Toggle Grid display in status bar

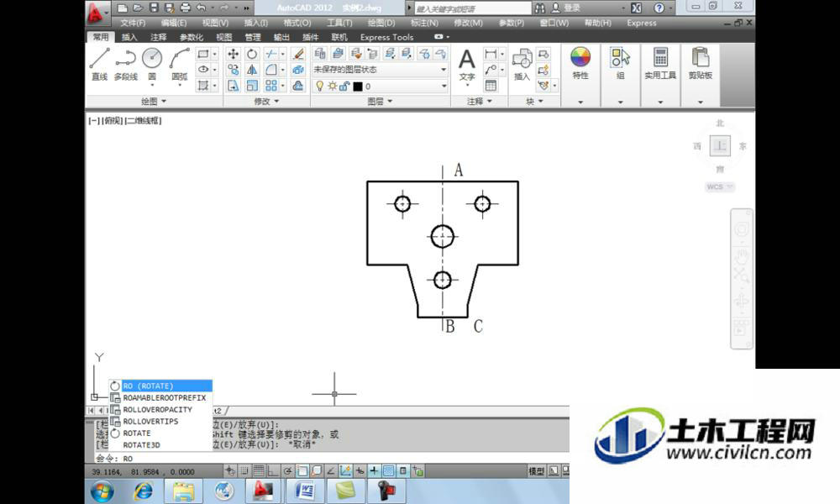click(x=259, y=470)
